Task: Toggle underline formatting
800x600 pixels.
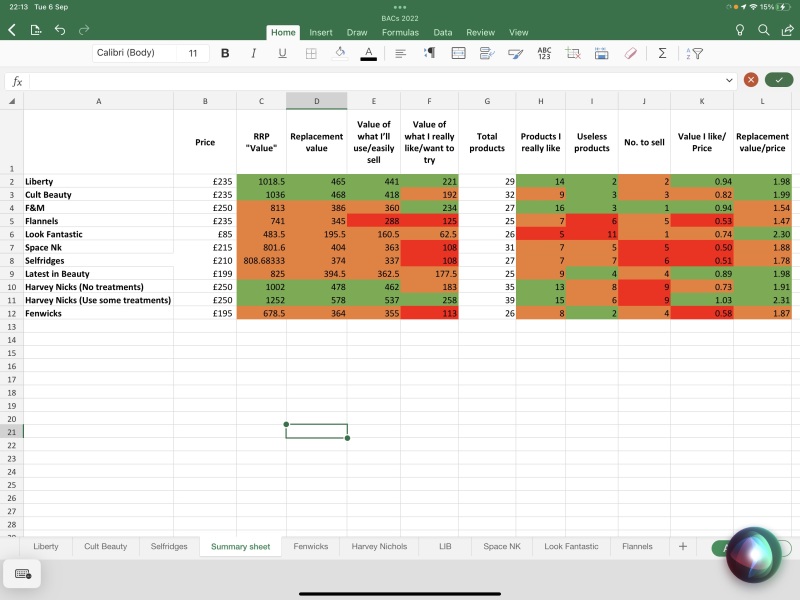Action: (282, 53)
